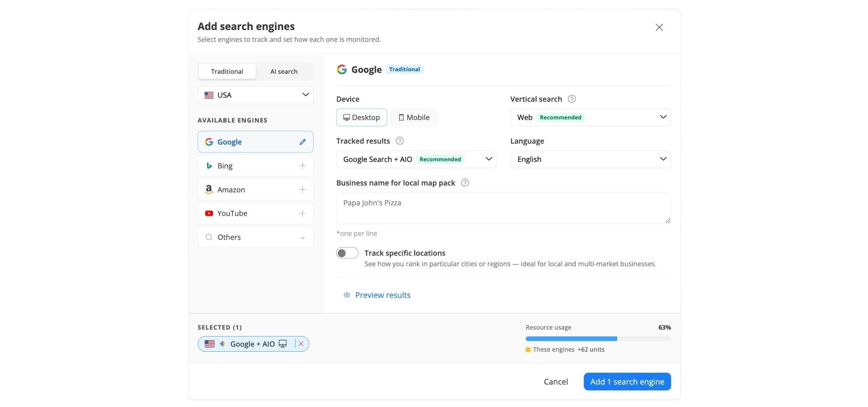Select the Google engine row
The image size is (868, 407).
pos(255,142)
